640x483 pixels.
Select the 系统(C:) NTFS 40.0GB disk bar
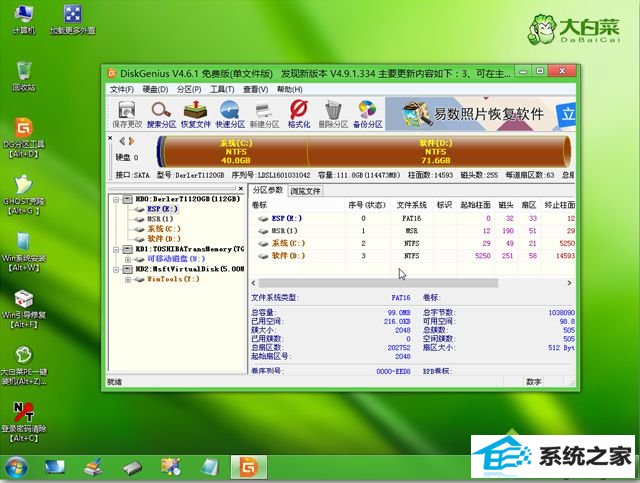[236, 151]
